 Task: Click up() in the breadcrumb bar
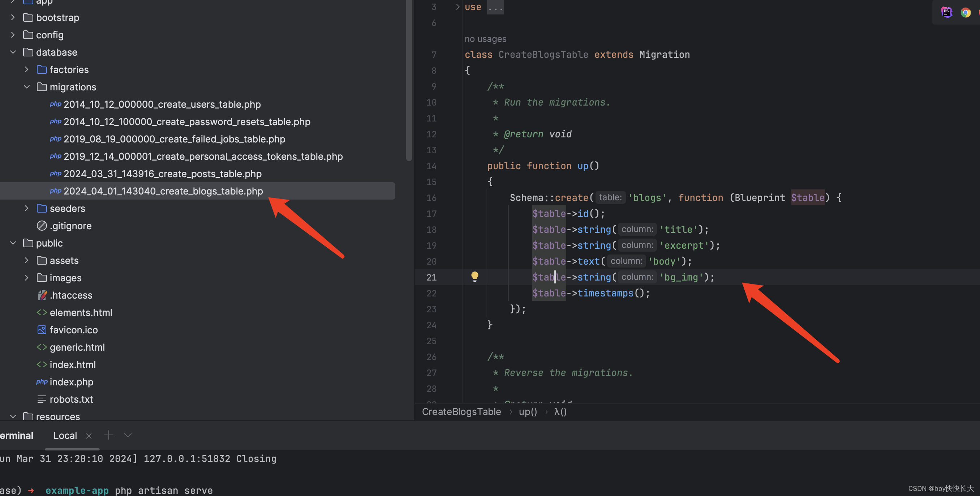coord(528,411)
